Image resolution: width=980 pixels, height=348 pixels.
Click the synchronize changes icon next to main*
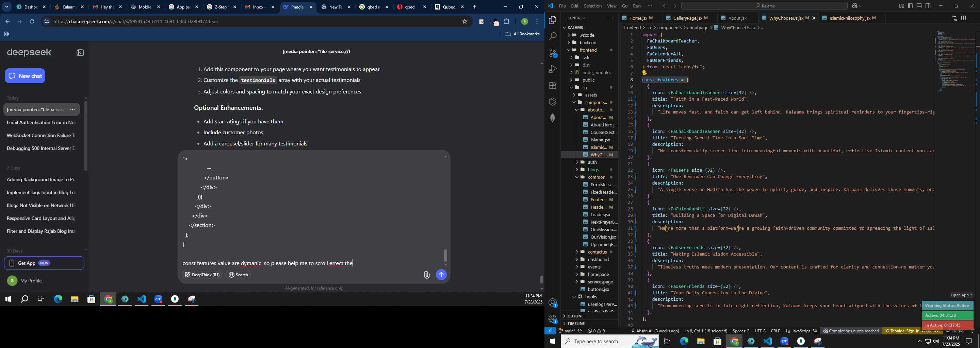580,331
